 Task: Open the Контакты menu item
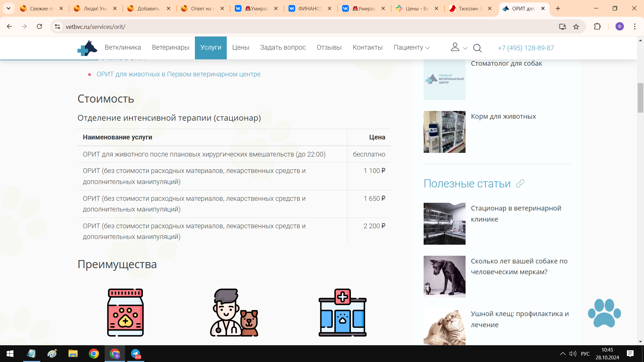368,48
